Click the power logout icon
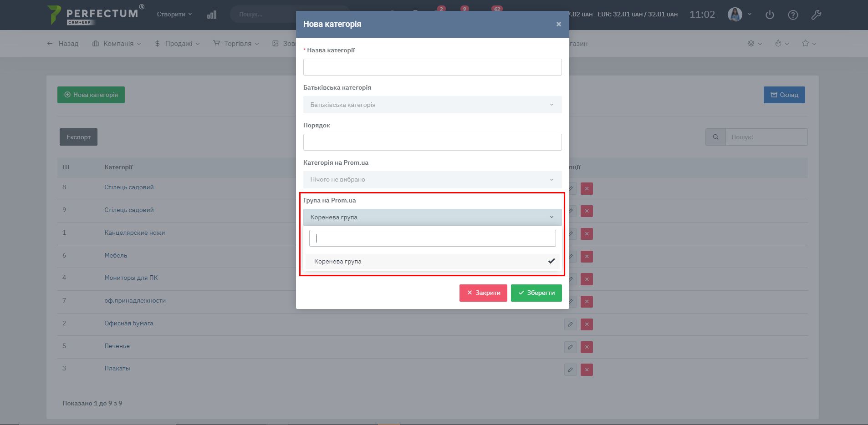868x425 pixels. point(770,15)
